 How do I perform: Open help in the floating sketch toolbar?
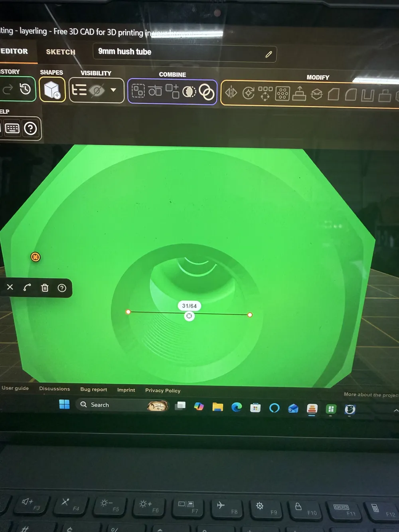click(62, 288)
